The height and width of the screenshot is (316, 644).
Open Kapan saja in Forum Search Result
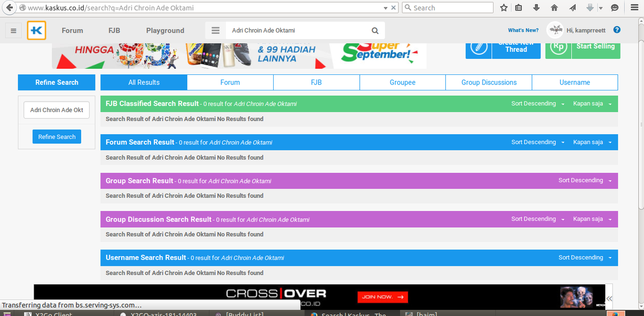click(593, 142)
